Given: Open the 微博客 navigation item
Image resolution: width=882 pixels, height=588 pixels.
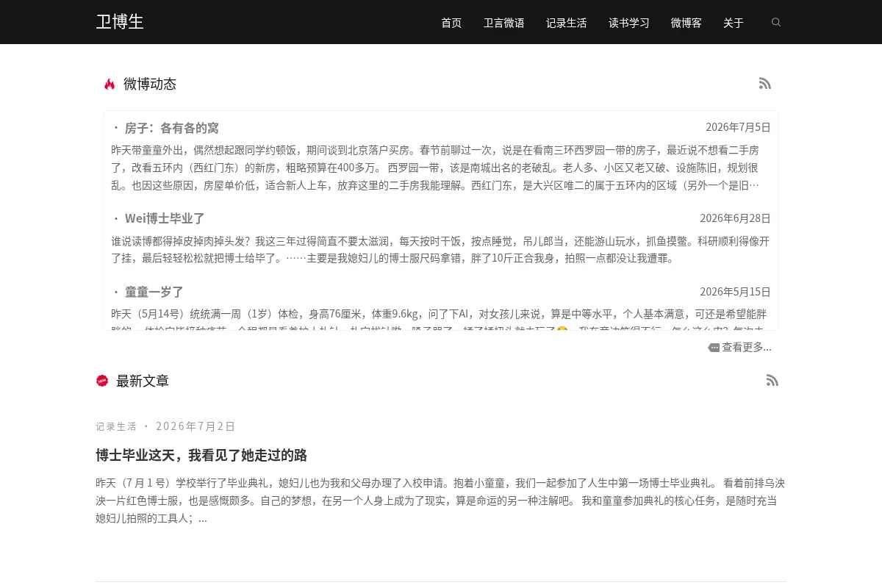Looking at the screenshot, I should click(x=686, y=23).
